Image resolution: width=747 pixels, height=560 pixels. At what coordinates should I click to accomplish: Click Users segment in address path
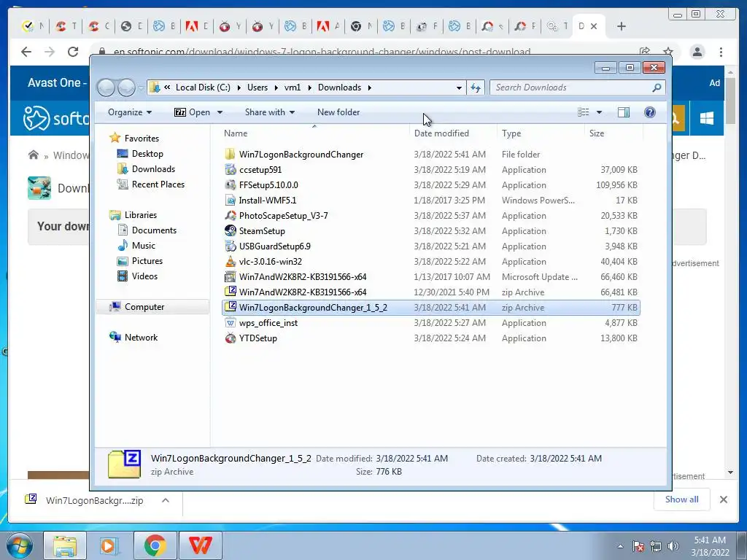coord(258,87)
